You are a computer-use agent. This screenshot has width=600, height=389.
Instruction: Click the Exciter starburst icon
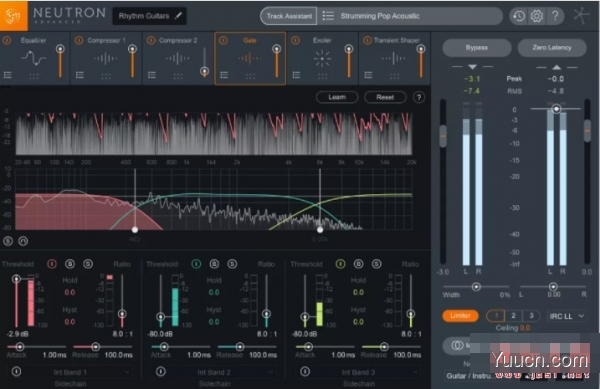322,59
